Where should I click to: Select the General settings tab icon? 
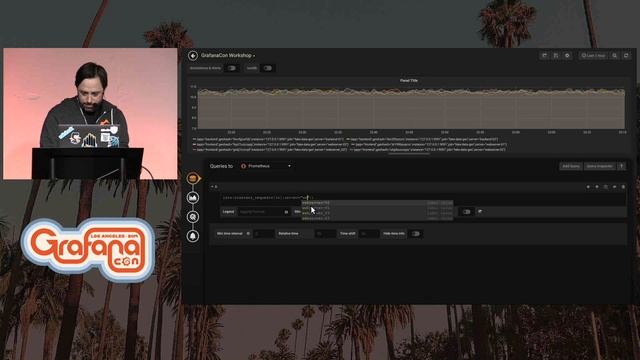coord(193,217)
